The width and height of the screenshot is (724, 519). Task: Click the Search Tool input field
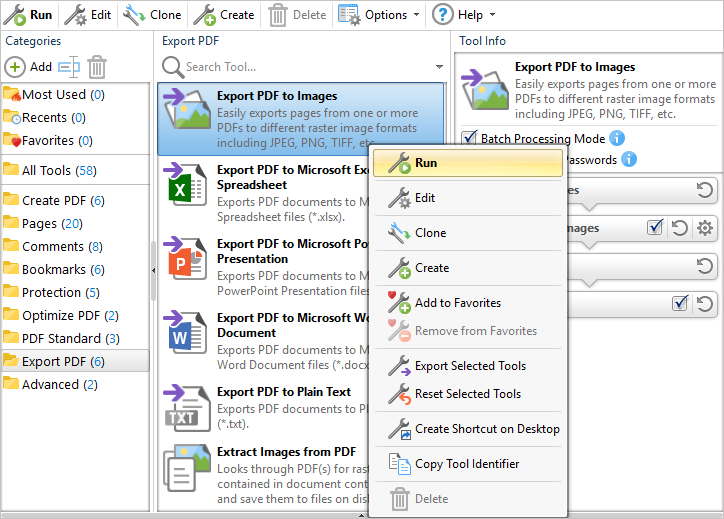[308, 67]
